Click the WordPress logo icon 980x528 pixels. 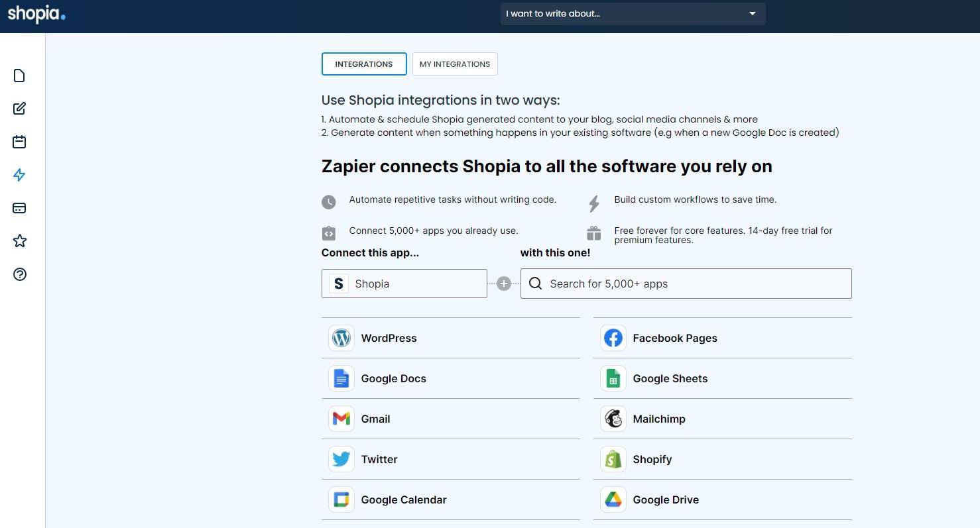pyautogui.click(x=341, y=338)
